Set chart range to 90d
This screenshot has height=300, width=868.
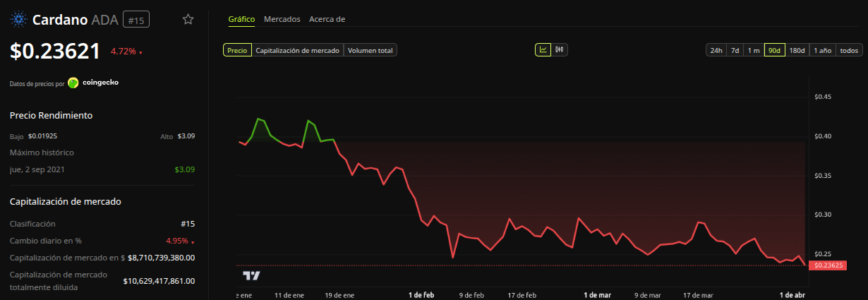point(775,50)
